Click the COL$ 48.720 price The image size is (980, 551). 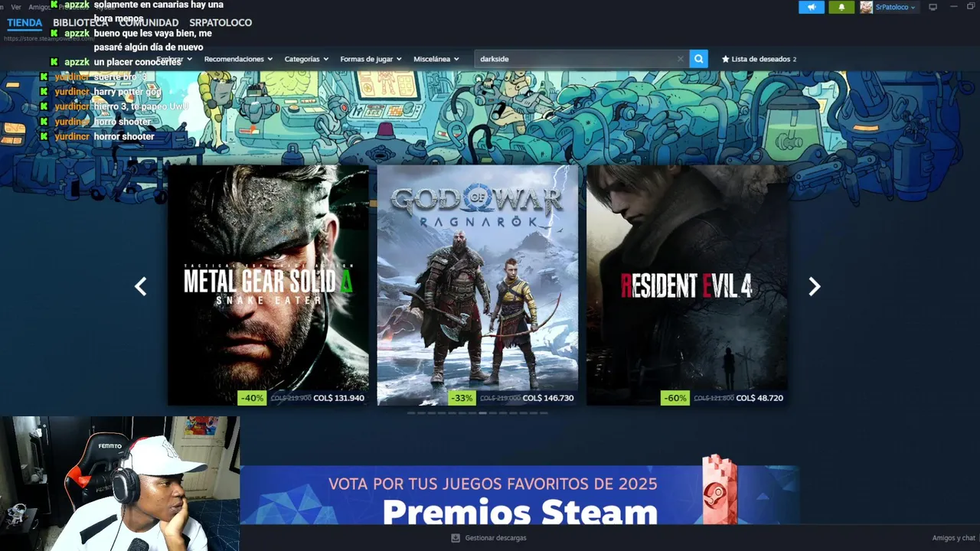pos(759,398)
